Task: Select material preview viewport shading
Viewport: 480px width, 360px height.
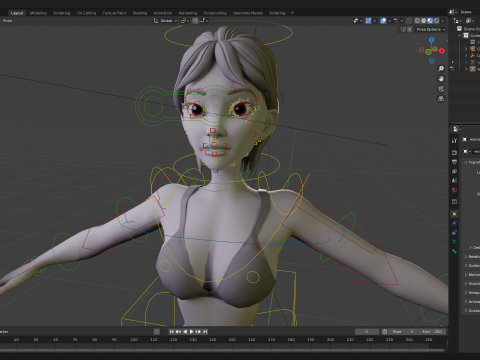Action: click(430, 21)
